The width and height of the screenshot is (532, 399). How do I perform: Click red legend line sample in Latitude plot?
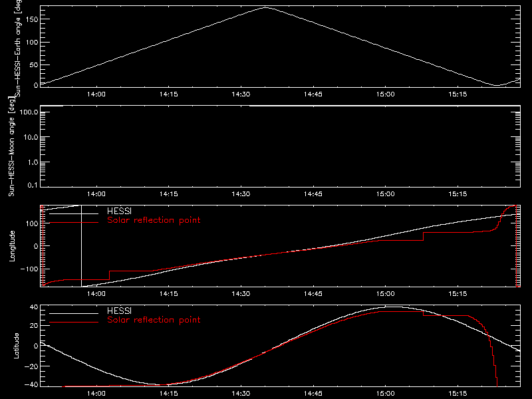tap(74, 323)
